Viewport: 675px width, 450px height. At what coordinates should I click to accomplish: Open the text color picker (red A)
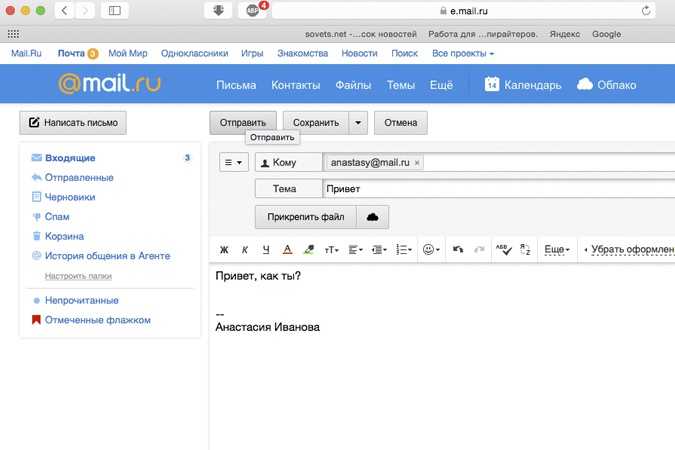point(287,250)
